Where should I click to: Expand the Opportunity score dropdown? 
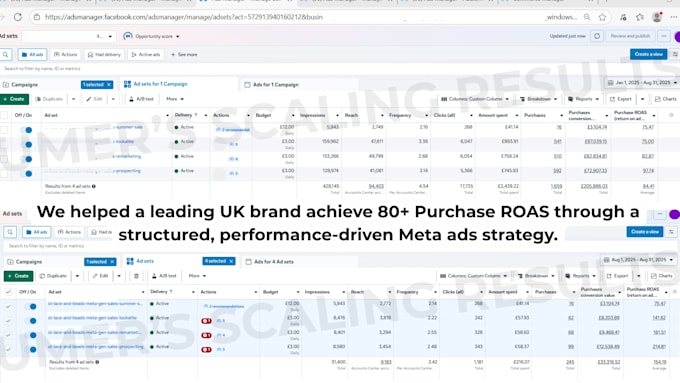178,36
